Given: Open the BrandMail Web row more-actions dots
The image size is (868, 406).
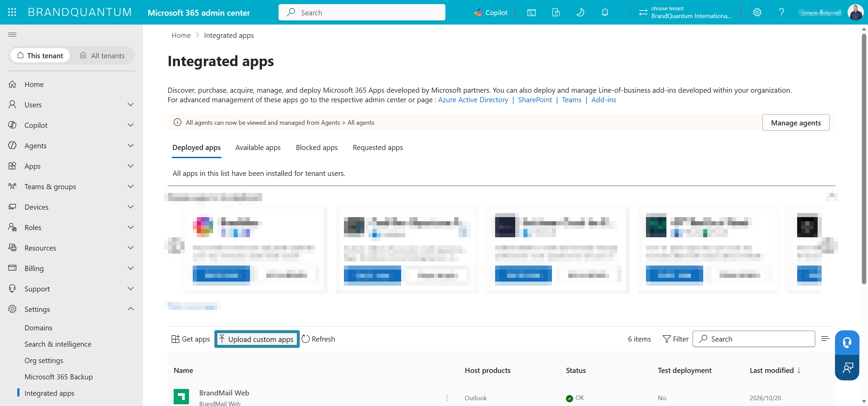Looking at the screenshot, I should 447,397.
